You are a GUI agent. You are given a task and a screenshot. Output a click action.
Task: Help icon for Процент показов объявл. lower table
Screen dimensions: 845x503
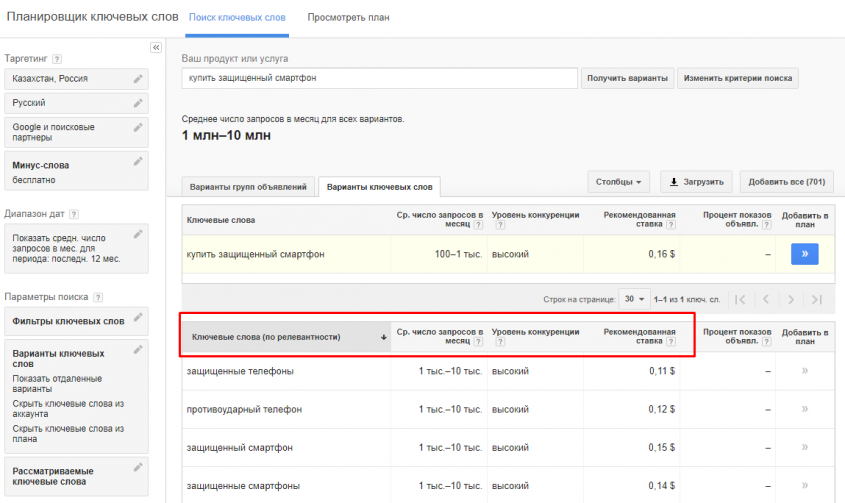click(x=766, y=342)
